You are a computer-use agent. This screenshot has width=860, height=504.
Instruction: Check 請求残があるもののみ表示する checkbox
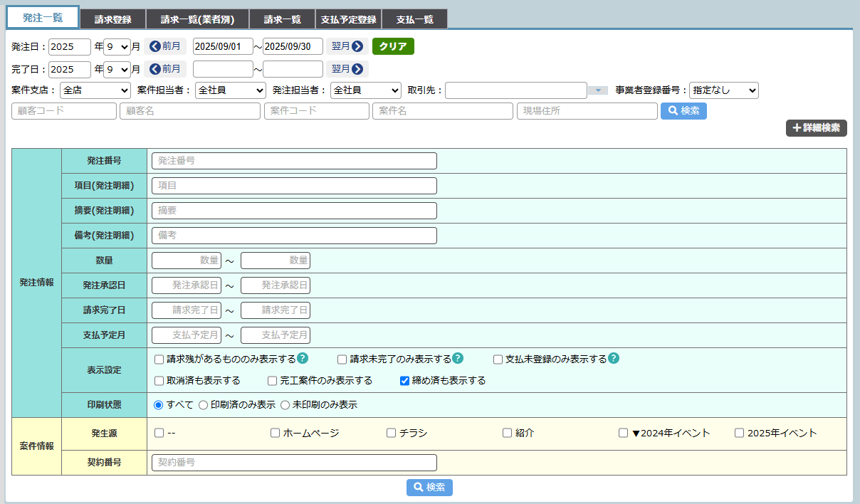pyautogui.click(x=159, y=359)
